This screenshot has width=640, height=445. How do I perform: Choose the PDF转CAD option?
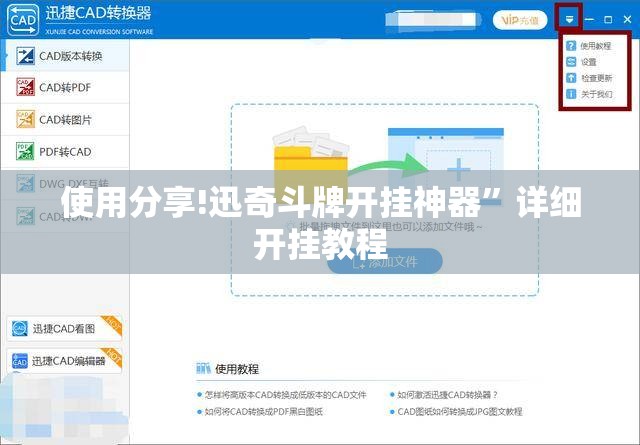point(65,152)
